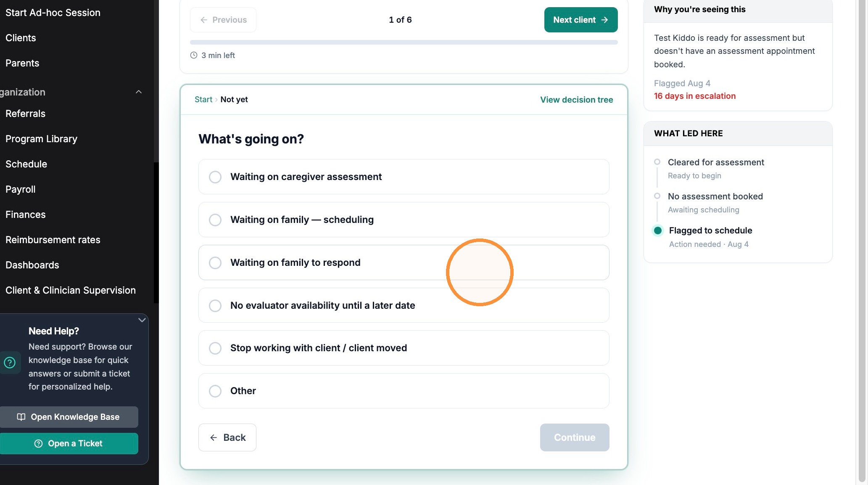Click the client progress bar
868x485 pixels.
pos(404,42)
